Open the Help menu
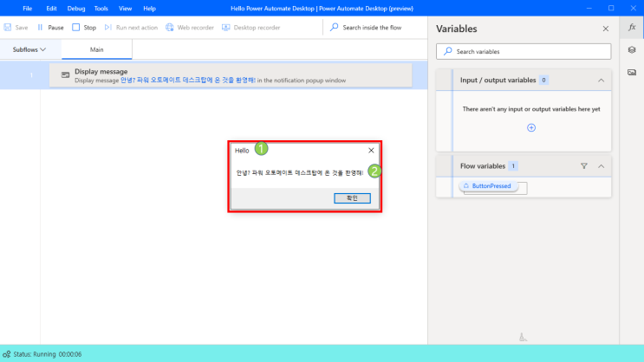 click(149, 8)
